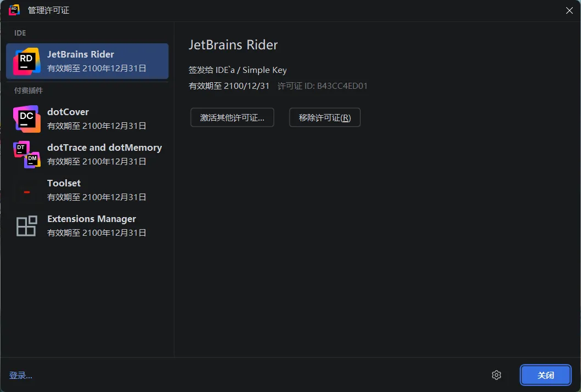
Task: Select the Toolset plugin icon
Action: (26, 190)
